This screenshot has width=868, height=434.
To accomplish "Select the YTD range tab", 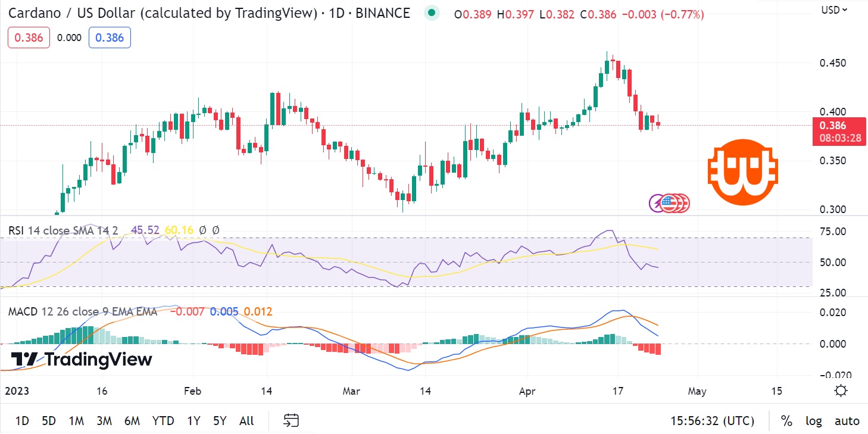I will pos(163,421).
